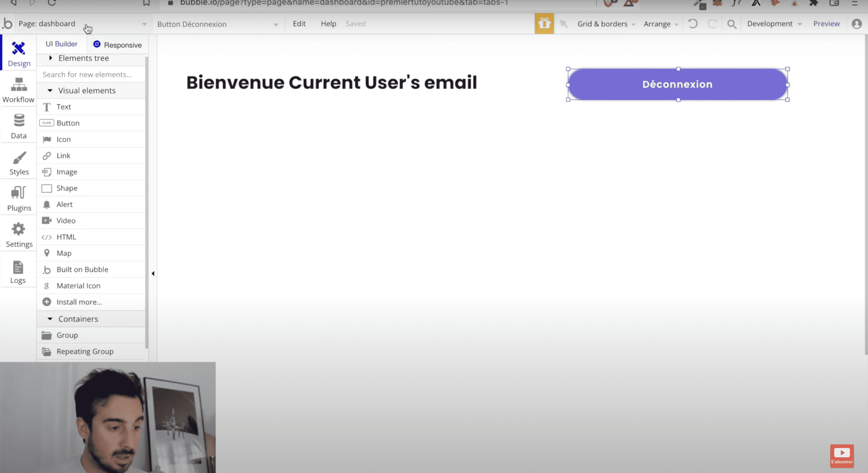
Task: Click the redo arrow icon
Action: click(x=712, y=23)
